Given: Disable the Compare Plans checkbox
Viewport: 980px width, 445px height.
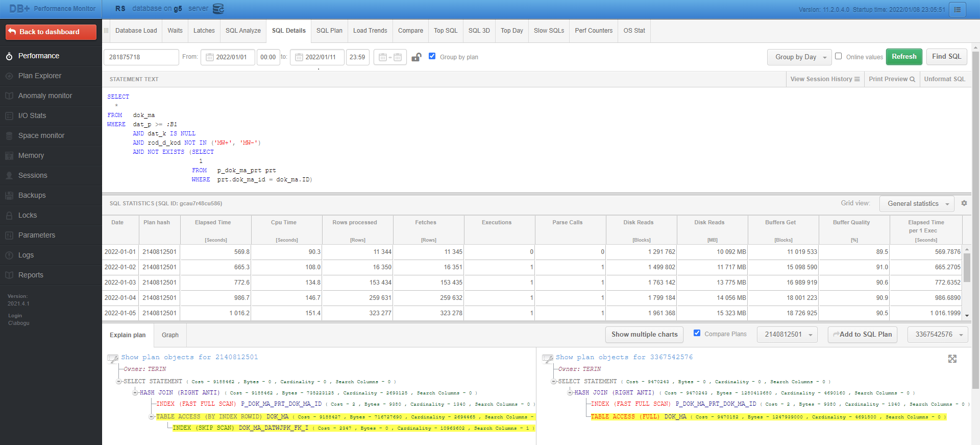Looking at the screenshot, I should [x=697, y=333].
